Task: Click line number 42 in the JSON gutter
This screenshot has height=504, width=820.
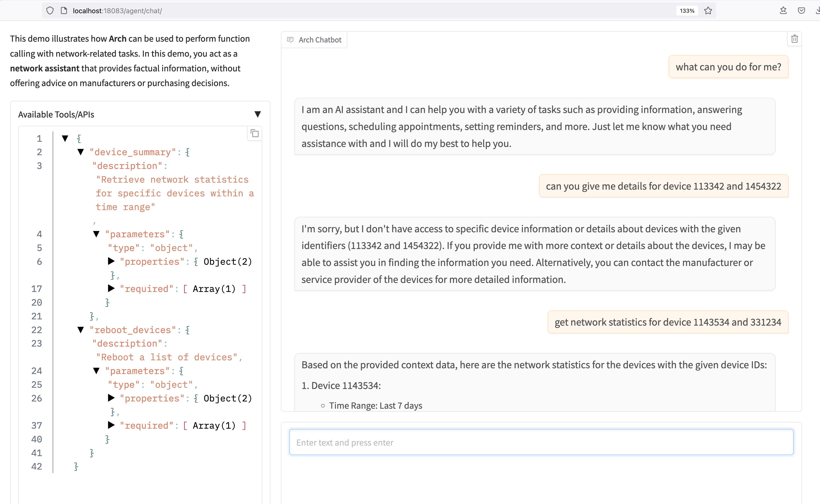Action: point(37,467)
